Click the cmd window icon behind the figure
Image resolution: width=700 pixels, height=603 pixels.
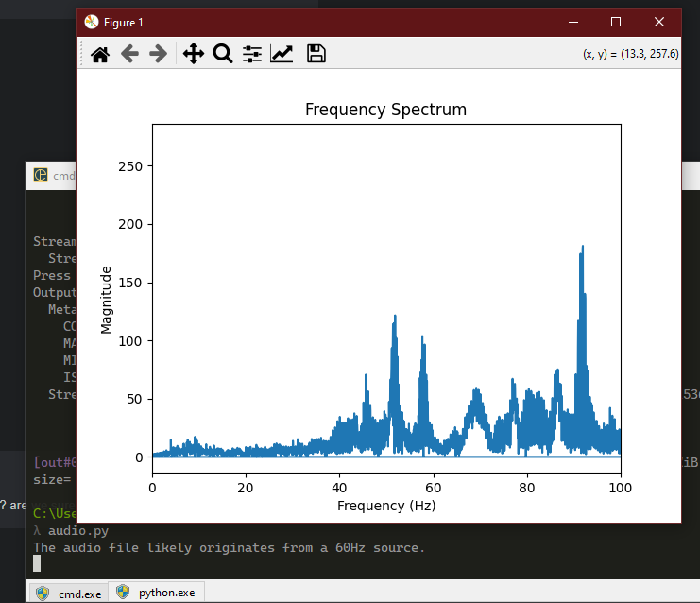coord(41,175)
